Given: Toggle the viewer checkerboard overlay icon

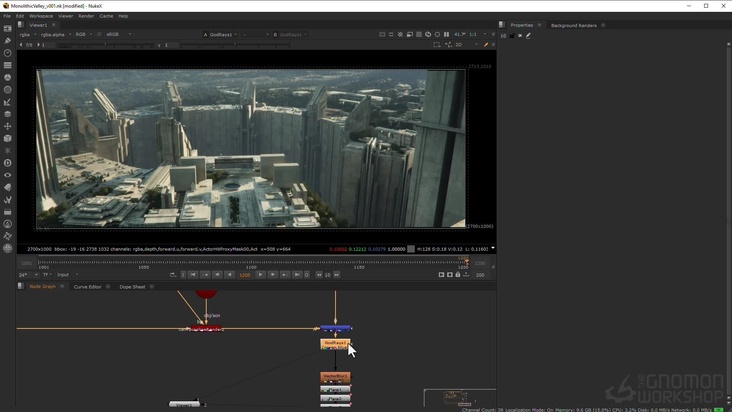Looking at the screenshot, I should point(419,34).
